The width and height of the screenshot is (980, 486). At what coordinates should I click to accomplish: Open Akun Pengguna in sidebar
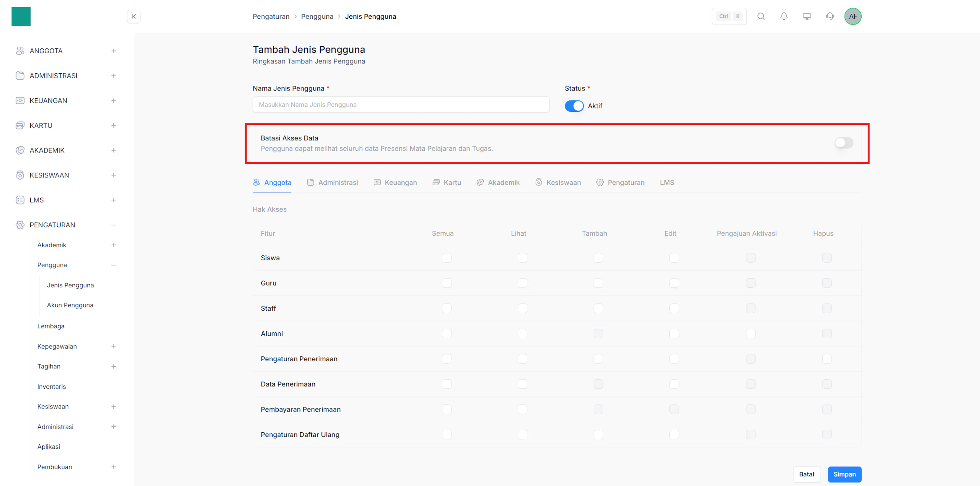point(70,305)
